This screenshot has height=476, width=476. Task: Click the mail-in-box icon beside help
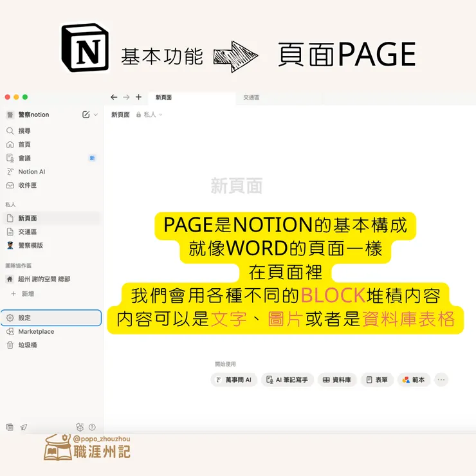(x=80, y=427)
